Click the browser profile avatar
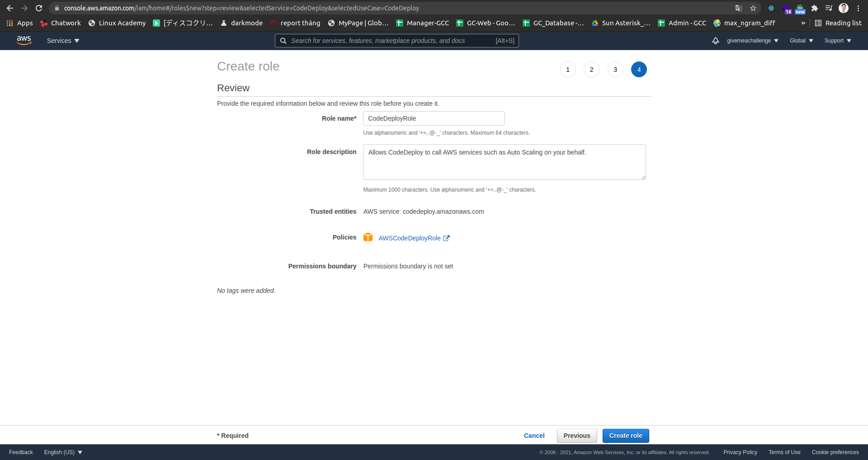868x460 pixels. [844, 8]
